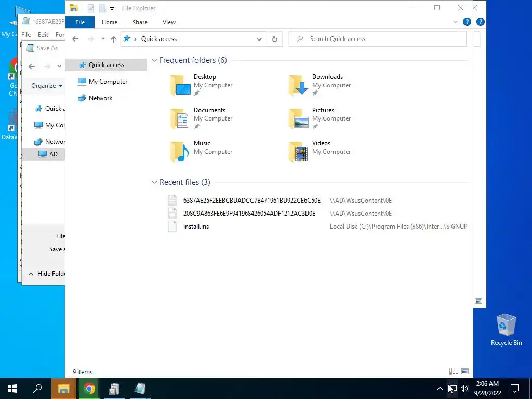
Task: Collapse the Recent files group
Action: coord(154,182)
